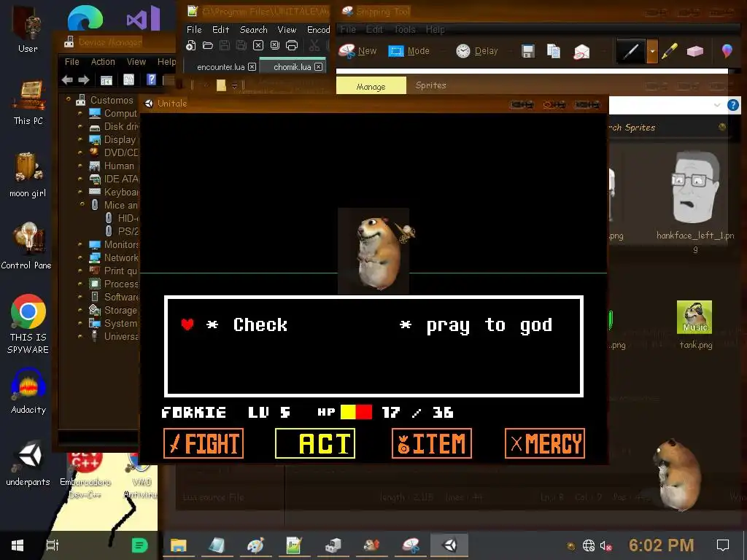
Task: Open Device Manager View menu
Action: coord(136,62)
